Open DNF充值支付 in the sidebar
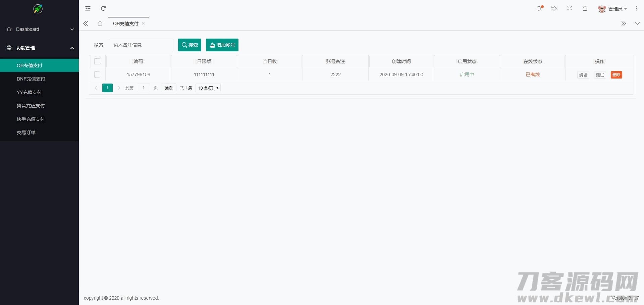 click(x=31, y=79)
